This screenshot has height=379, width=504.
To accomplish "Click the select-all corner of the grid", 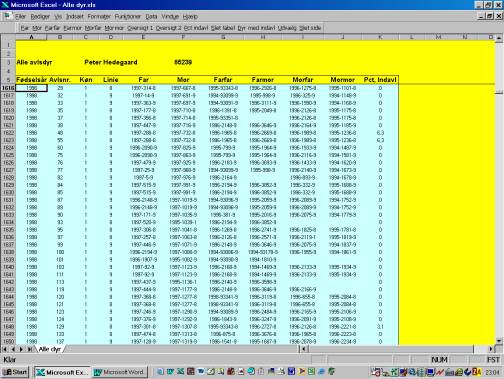I will tap(8, 37).
